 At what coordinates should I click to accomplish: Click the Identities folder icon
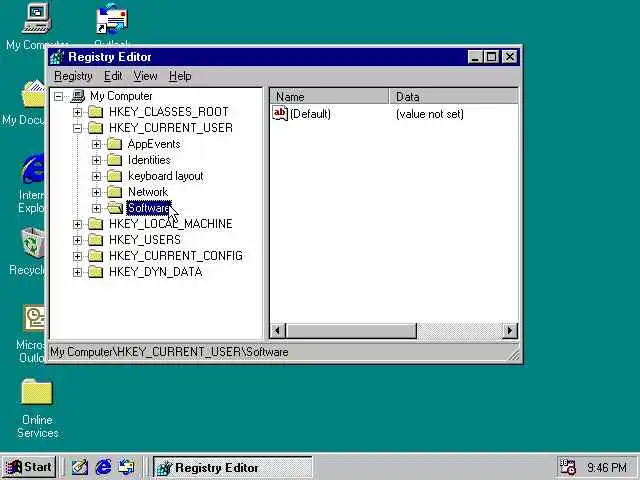coord(115,160)
